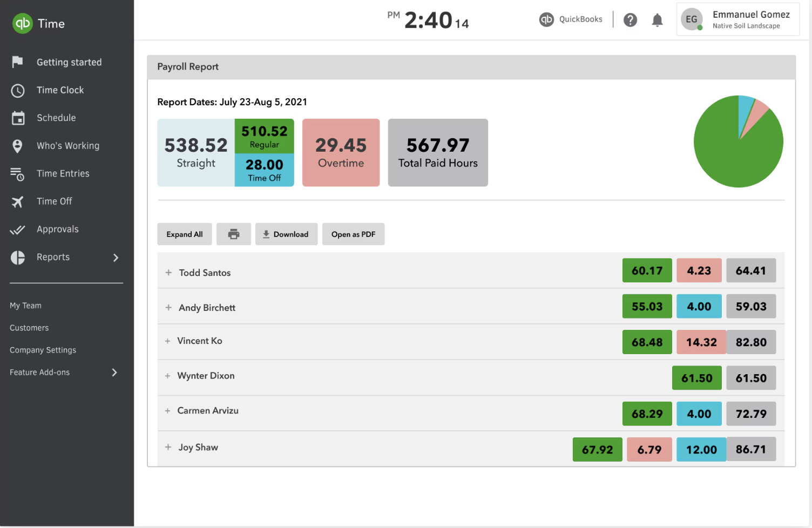Image resolution: width=812 pixels, height=528 pixels.
Task: Open Reports using the pie chart icon
Action: coord(18,257)
